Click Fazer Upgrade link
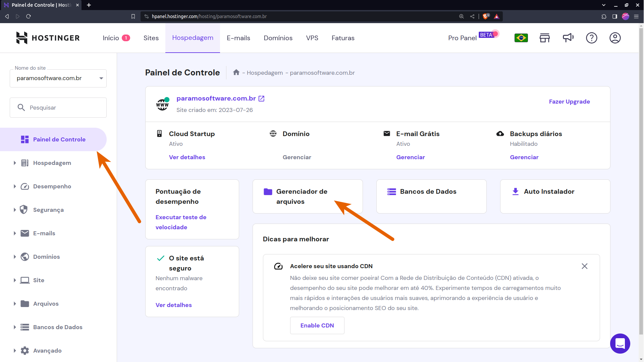644x362 pixels. [569, 102]
